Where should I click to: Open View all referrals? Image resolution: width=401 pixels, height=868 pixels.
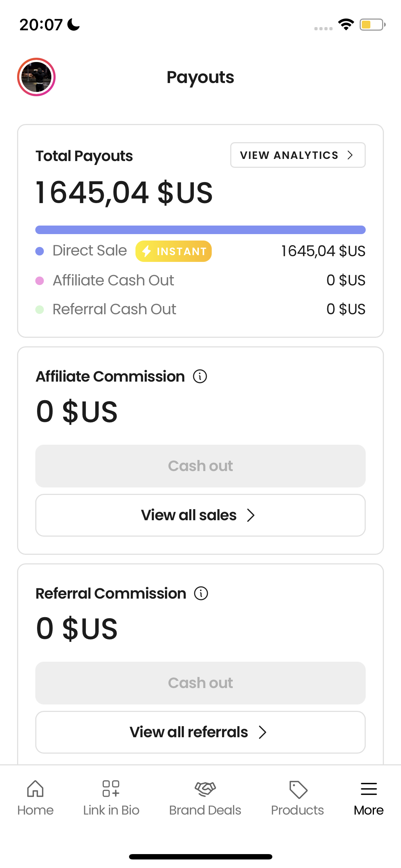[200, 732]
